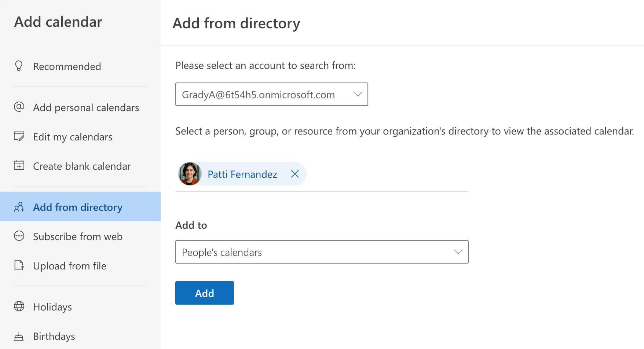Click the Recommended lightbulb icon
The height and width of the screenshot is (349, 644).
click(19, 66)
